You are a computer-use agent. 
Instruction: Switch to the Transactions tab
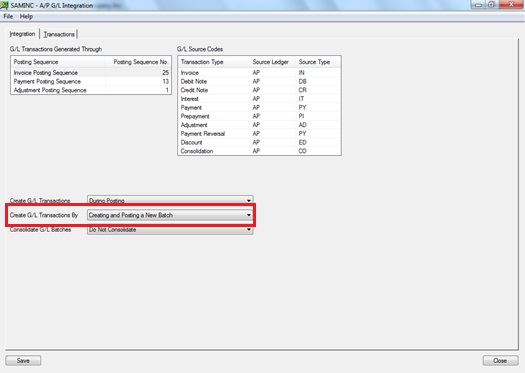pyautogui.click(x=59, y=34)
